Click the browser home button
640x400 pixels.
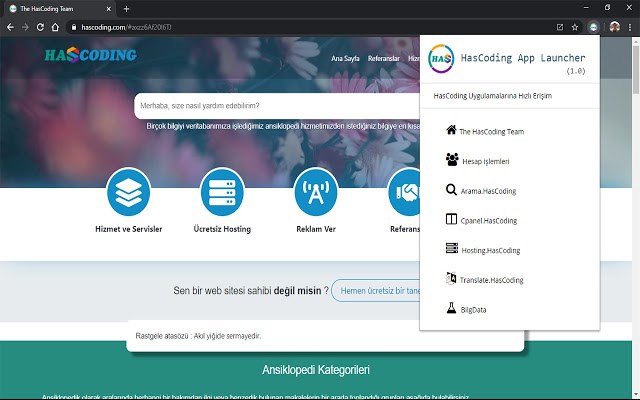coord(55,27)
